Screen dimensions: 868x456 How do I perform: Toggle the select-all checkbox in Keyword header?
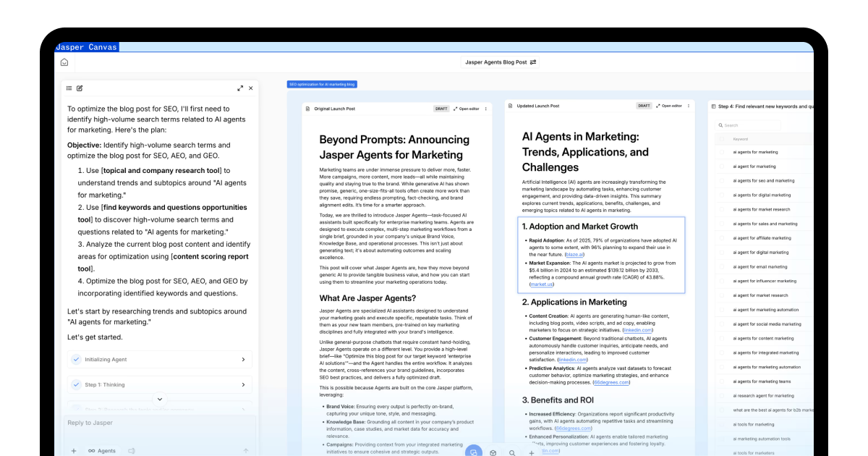click(x=721, y=139)
